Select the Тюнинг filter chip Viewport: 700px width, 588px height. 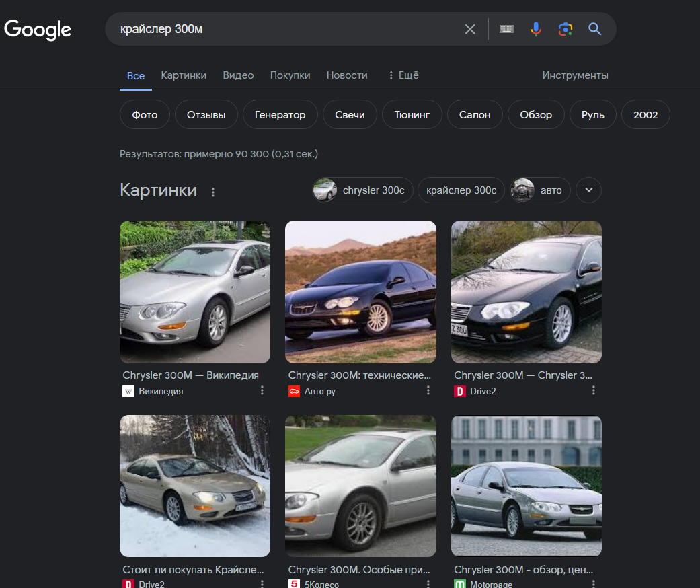[412, 115]
